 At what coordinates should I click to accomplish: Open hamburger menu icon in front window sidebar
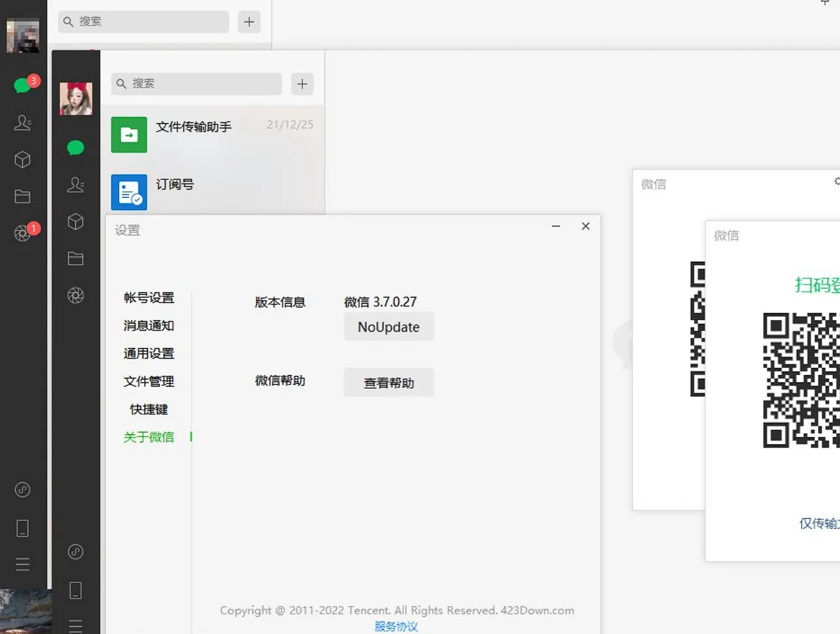(76, 626)
